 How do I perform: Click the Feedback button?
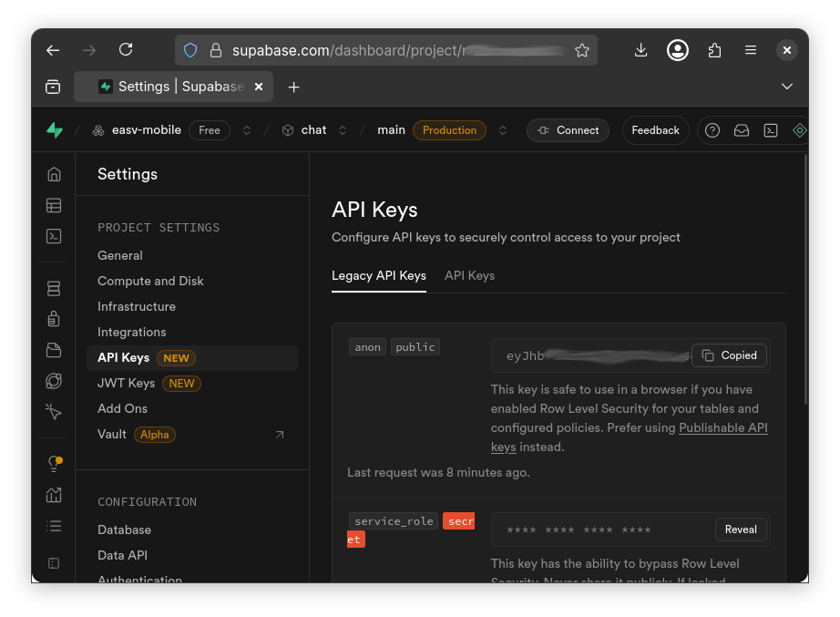[655, 130]
